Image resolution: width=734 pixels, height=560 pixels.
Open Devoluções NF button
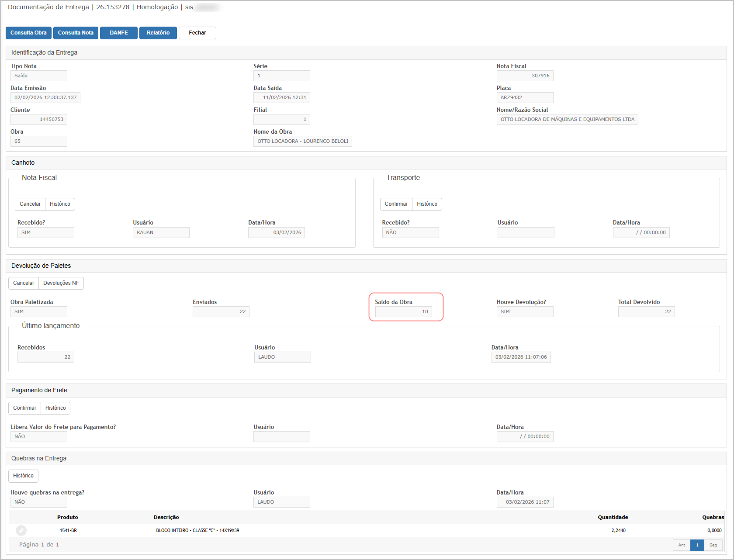(x=61, y=283)
